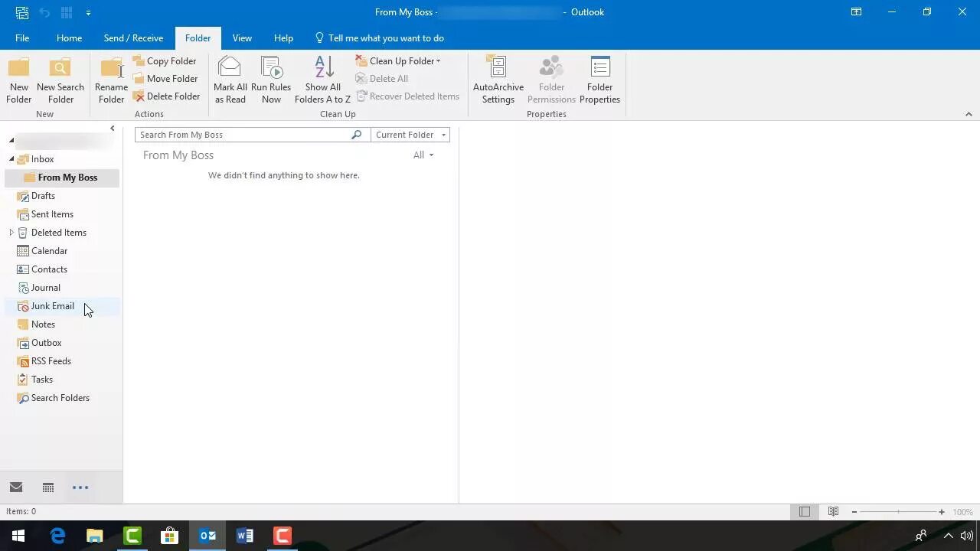Switch to Mail view in navigation bar
This screenshot has height=551, width=980.
(16, 487)
